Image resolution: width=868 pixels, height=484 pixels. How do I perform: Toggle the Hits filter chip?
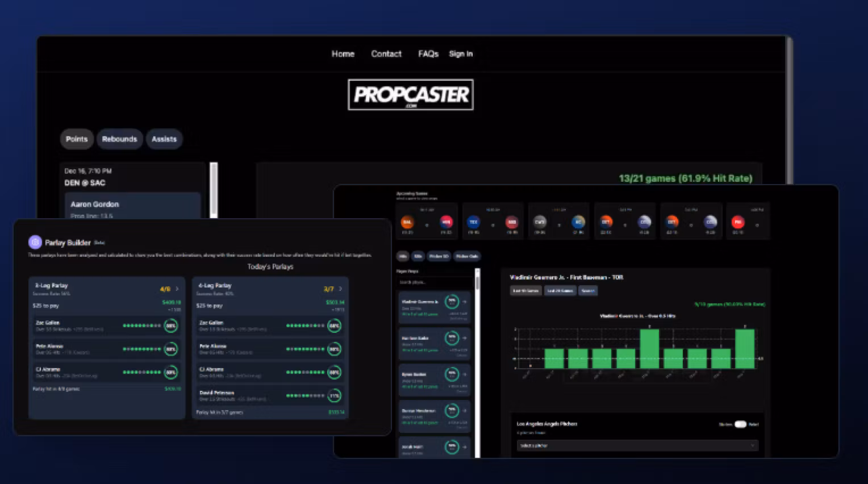point(403,256)
